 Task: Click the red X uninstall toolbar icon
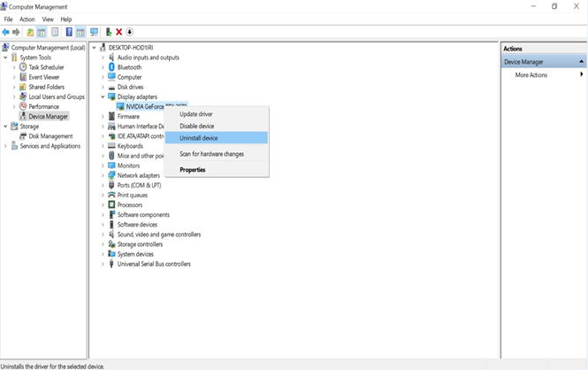pos(119,32)
